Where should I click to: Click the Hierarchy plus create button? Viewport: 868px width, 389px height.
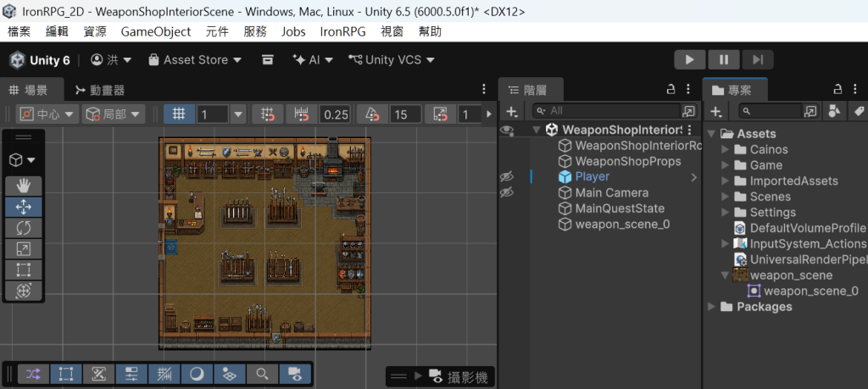tap(512, 112)
